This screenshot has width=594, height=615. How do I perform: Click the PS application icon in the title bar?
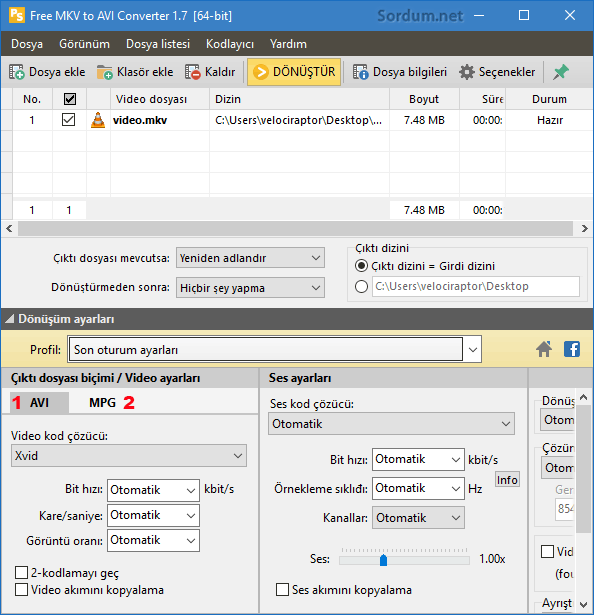pos(16,15)
